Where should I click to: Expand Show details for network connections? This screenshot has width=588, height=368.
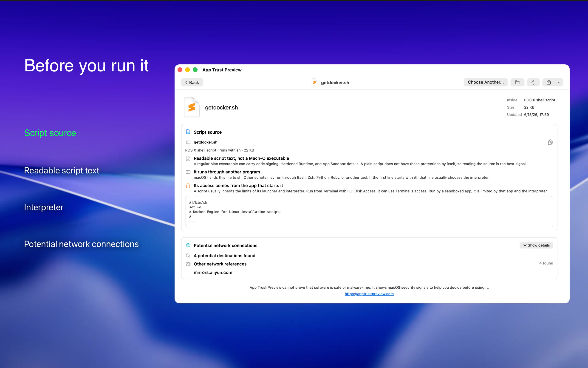(x=536, y=245)
